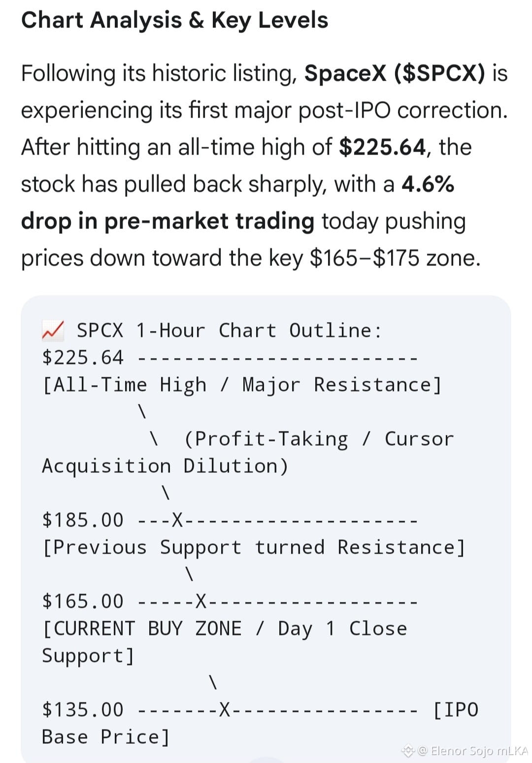
Task: Click the All-Time High / Major Resistance label
Action: click(x=242, y=385)
